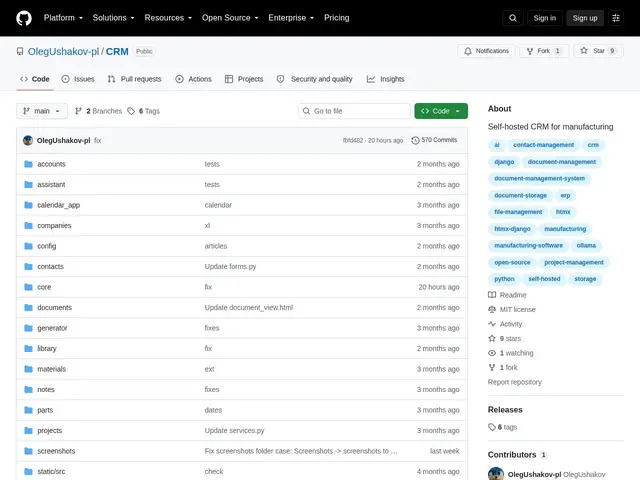
Task: Fork the CRM repository
Action: [x=544, y=51]
